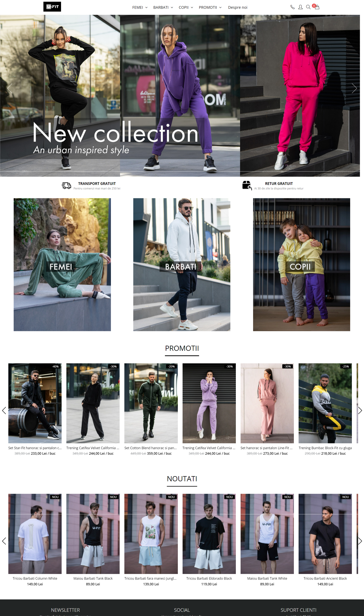
Task: Open the shopping cart icon
Action: coord(317,7)
